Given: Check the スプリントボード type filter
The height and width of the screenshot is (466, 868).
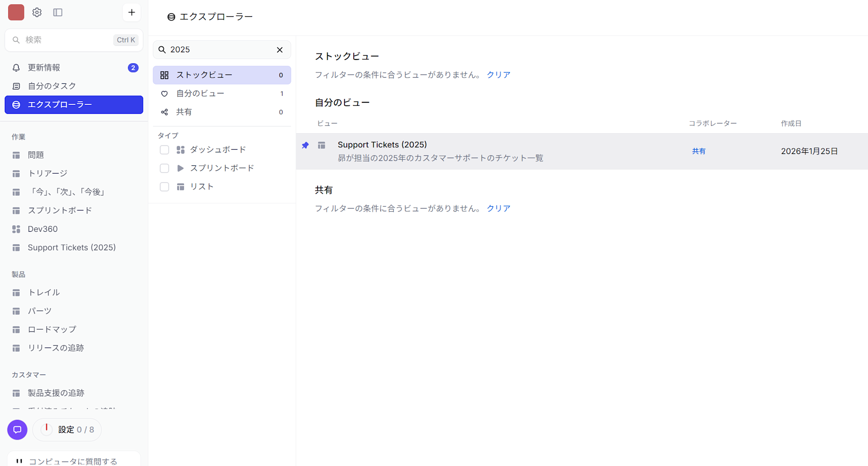Looking at the screenshot, I should point(164,168).
